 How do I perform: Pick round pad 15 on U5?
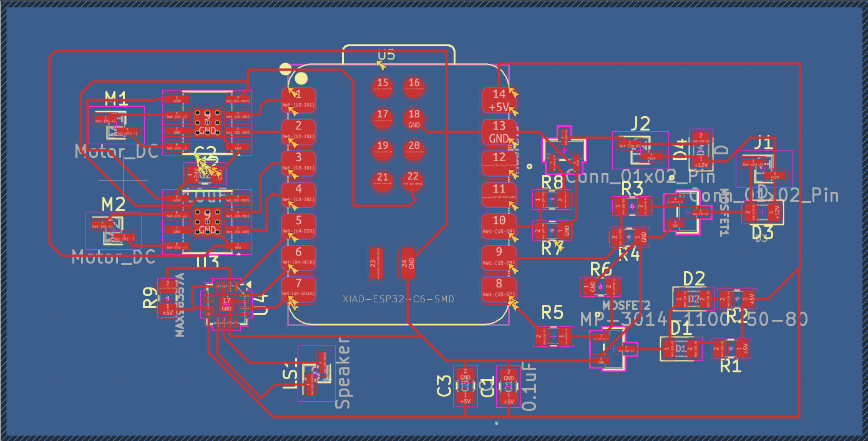coord(383,86)
